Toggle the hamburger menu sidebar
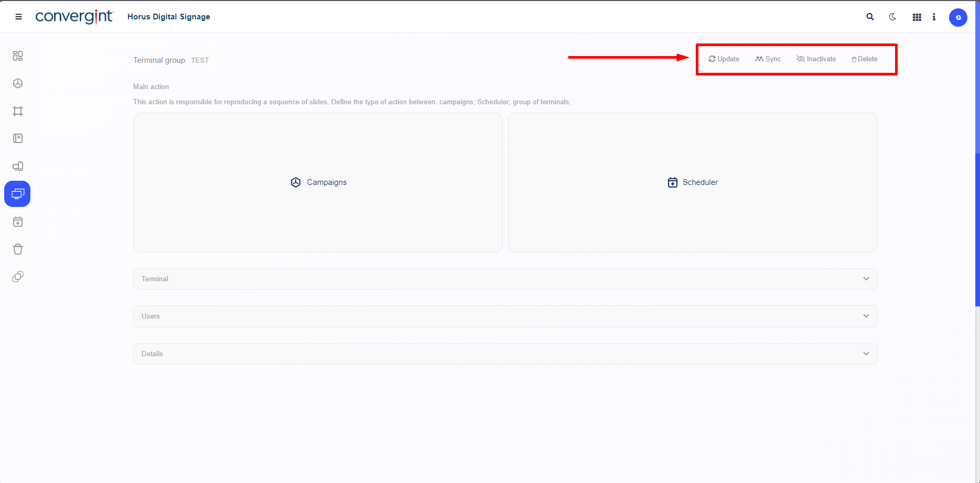The image size is (980, 483). (18, 17)
